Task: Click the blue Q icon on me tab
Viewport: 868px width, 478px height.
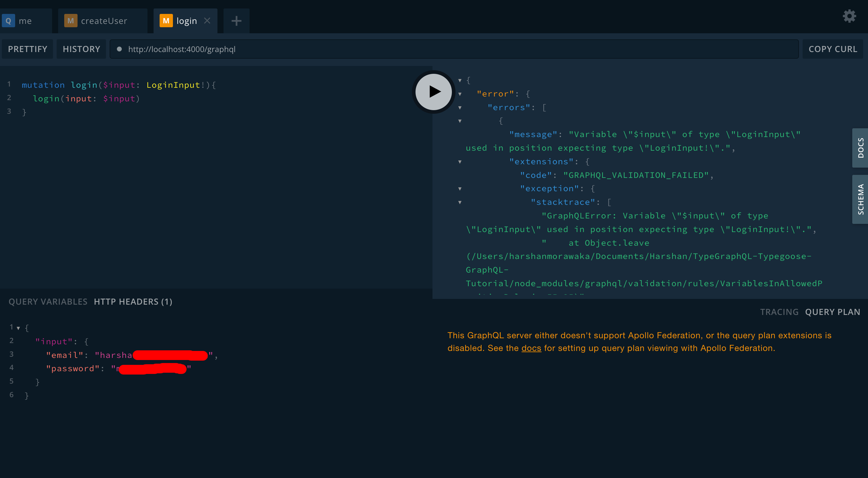Action: [8, 21]
